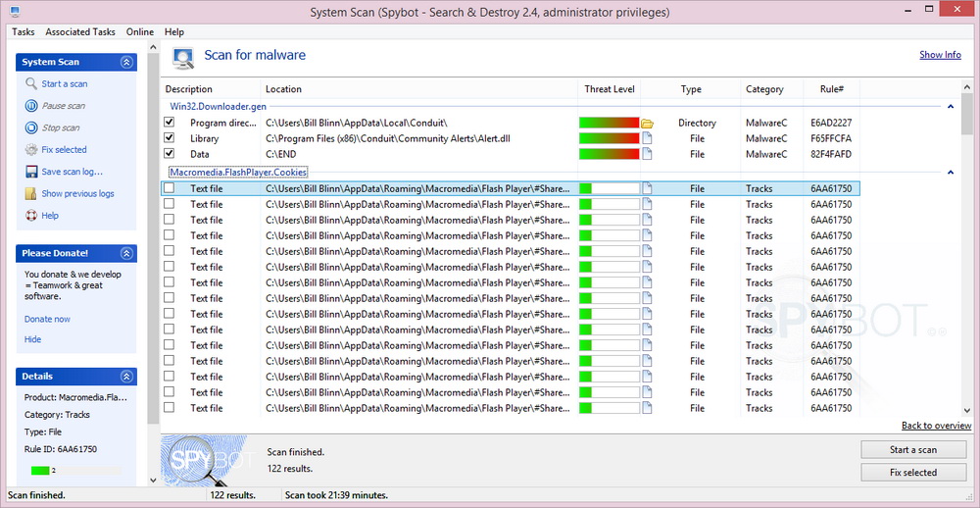Click 'Scan took 21:39 minutes.' in status bar
The width and height of the screenshot is (980, 508).
tap(337, 495)
